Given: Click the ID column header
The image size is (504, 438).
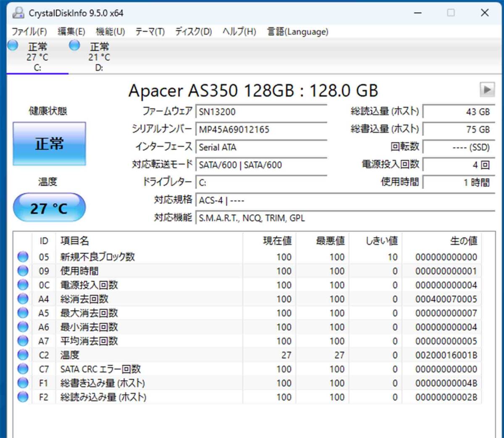Looking at the screenshot, I should click(x=44, y=241).
